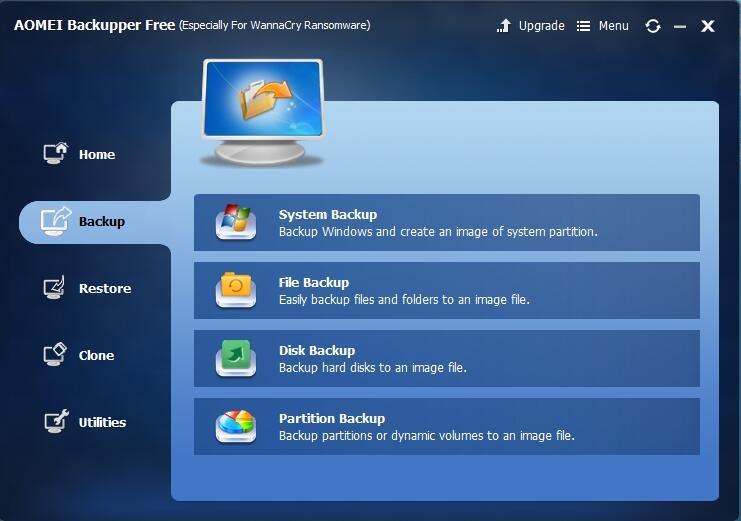Click the Home sidebar monitor icon

point(55,153)
